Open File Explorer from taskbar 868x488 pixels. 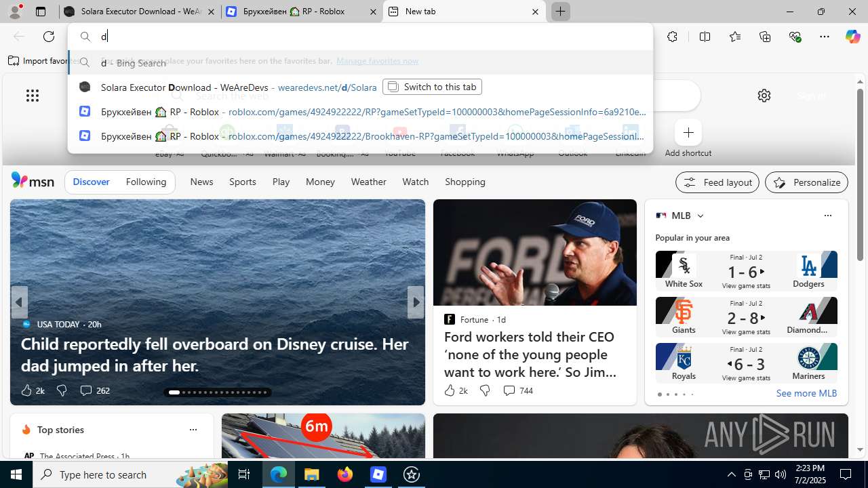coord(312,474)
